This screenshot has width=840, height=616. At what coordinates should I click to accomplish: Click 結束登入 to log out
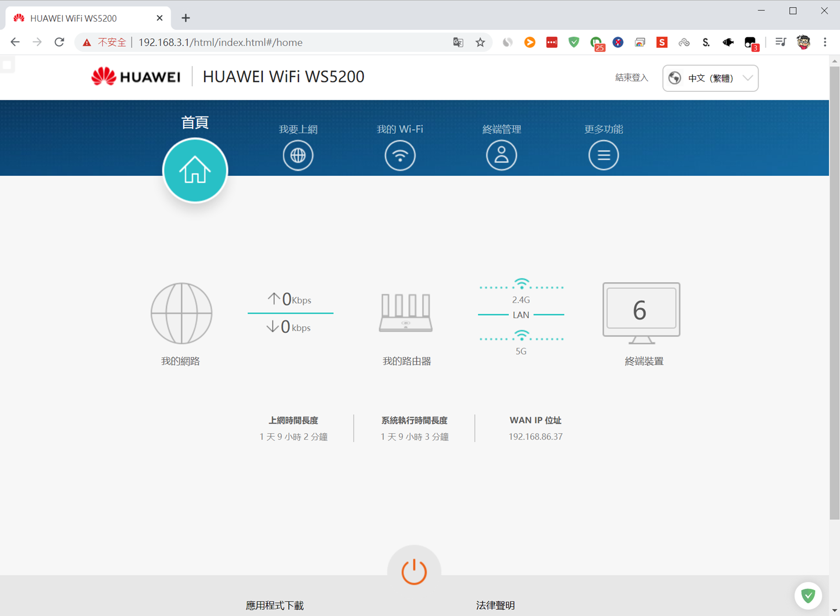pos(632,78)
